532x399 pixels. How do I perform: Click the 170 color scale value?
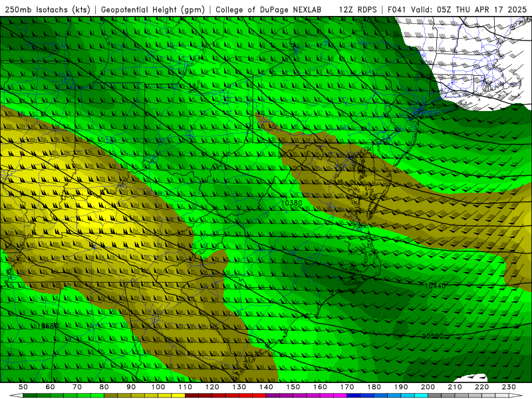[x=347, y=387]
